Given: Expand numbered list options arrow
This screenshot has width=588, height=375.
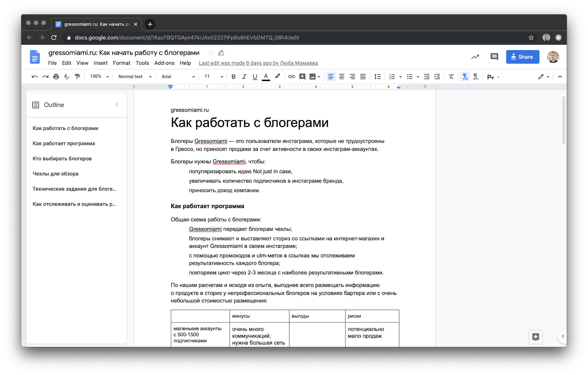Looking at the screenshot, I should pos(400,77).
